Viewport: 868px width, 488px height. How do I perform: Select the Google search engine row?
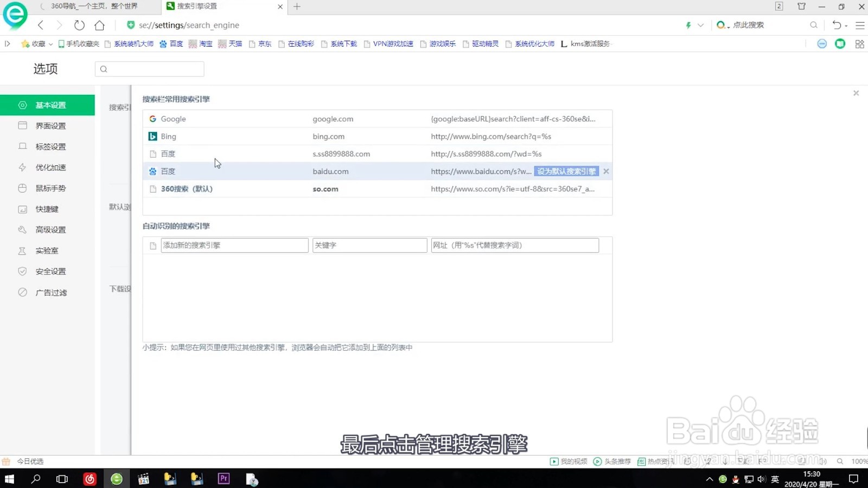pos(378,119)
